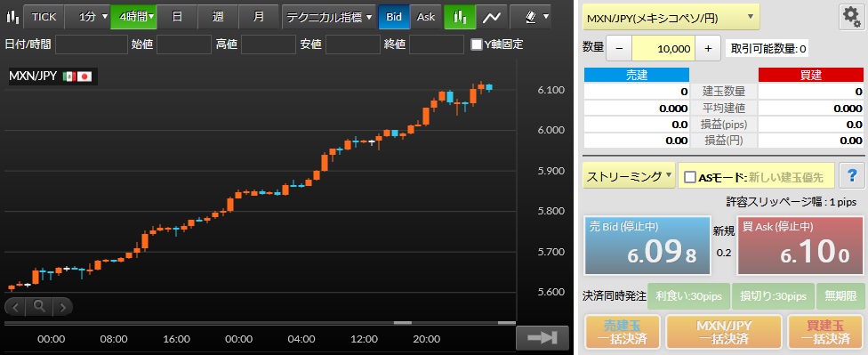The height and width of the screenshot is (355, 868).
Task: Open the settings gear icon
Action: [x=851, y=18]
